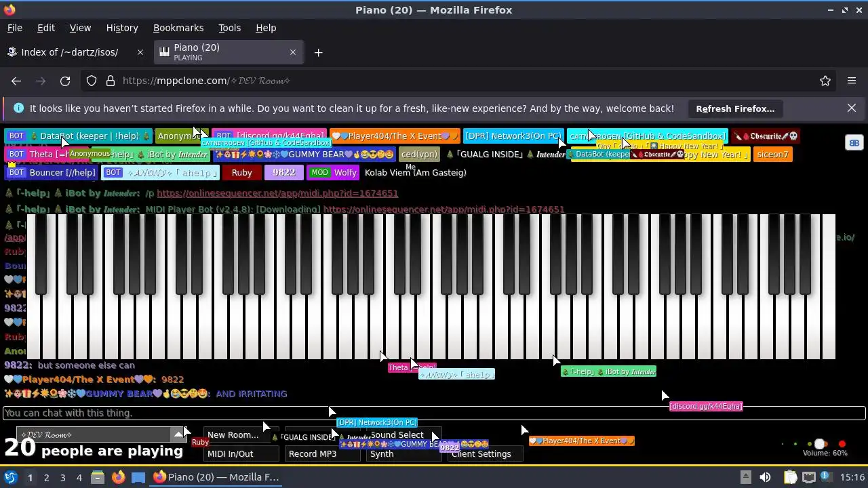Close the Index of /~dartz/isos/ tab
868x488 pixels.
140,52
